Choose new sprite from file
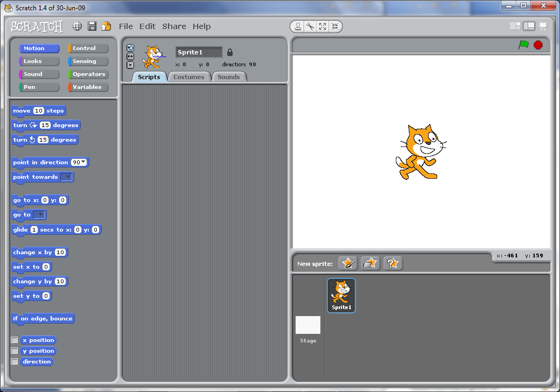The width and height of the screenshot is (560, 392). point(370,263)
